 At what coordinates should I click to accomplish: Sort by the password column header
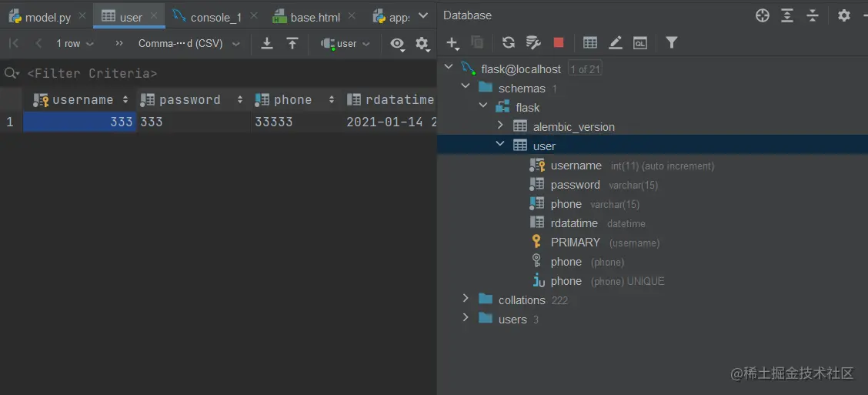point(193,100)
